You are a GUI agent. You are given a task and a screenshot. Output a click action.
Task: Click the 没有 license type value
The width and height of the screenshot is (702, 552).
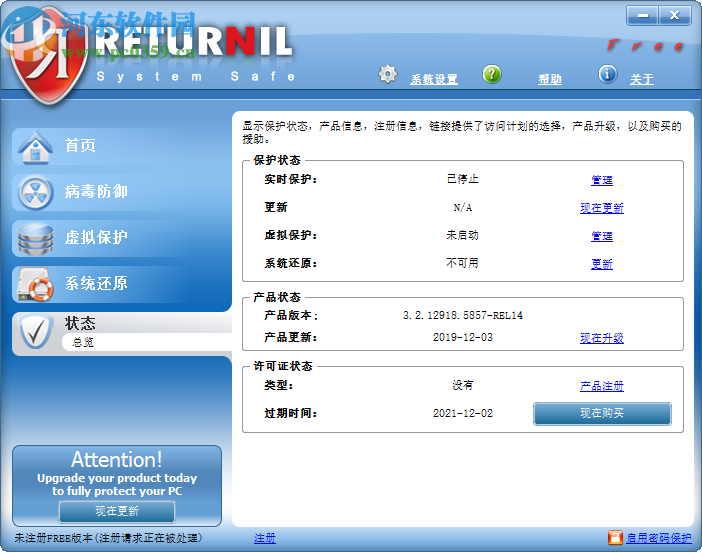click(462, 385)
